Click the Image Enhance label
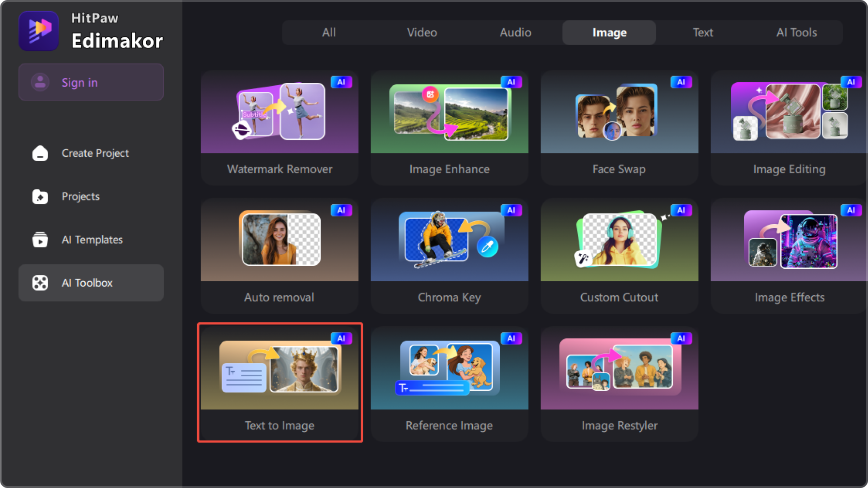 449,169
